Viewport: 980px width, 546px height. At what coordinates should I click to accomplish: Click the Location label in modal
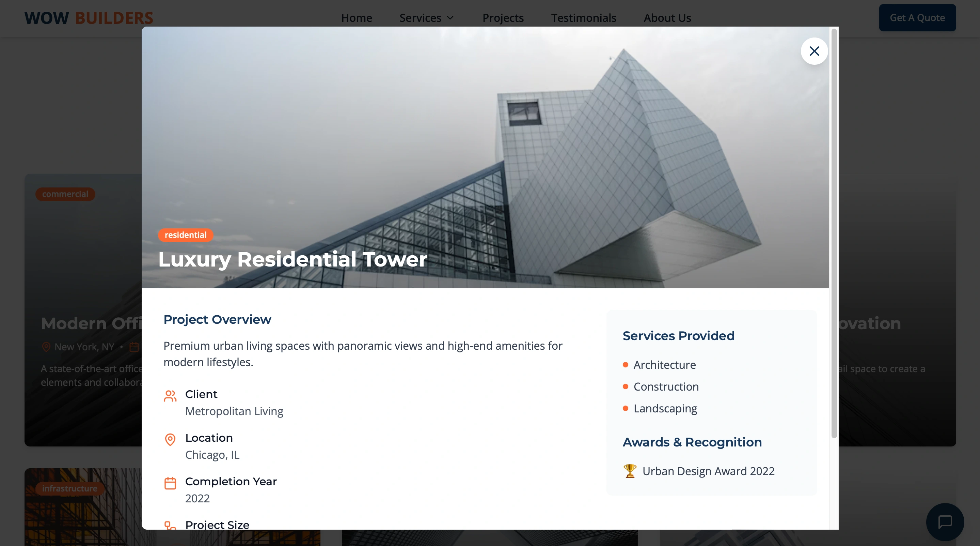pyautogui.click(x=209, y=438)
